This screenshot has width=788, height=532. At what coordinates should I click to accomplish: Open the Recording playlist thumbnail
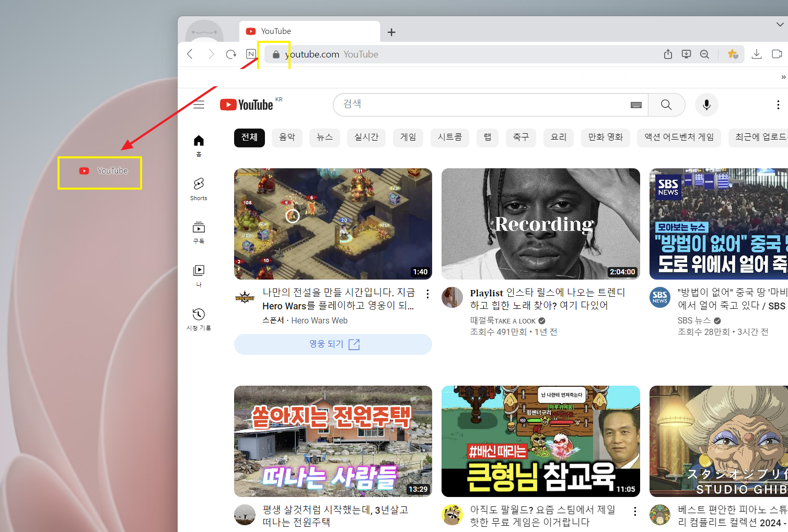(x=541, y=224)
